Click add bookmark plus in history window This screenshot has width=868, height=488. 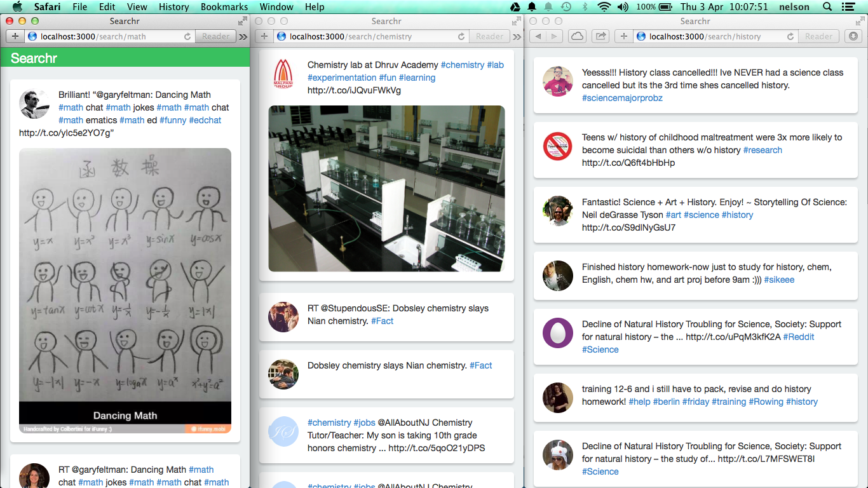point(623,36)
